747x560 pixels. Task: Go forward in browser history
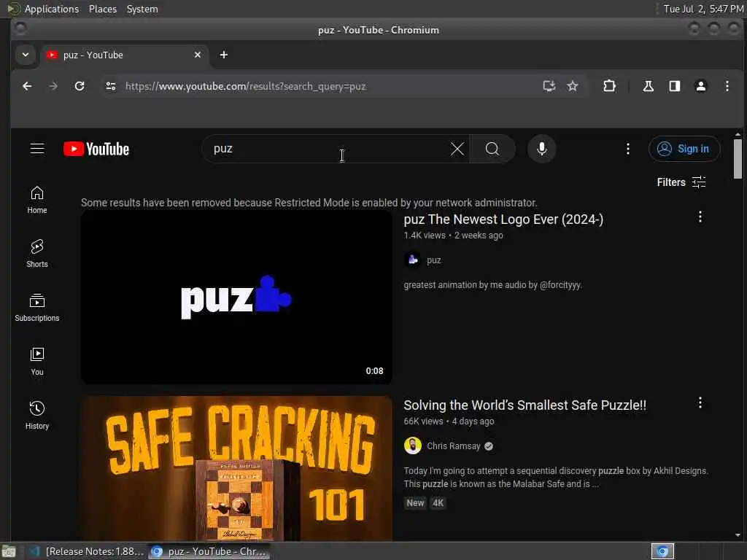[x=53, y=86]
